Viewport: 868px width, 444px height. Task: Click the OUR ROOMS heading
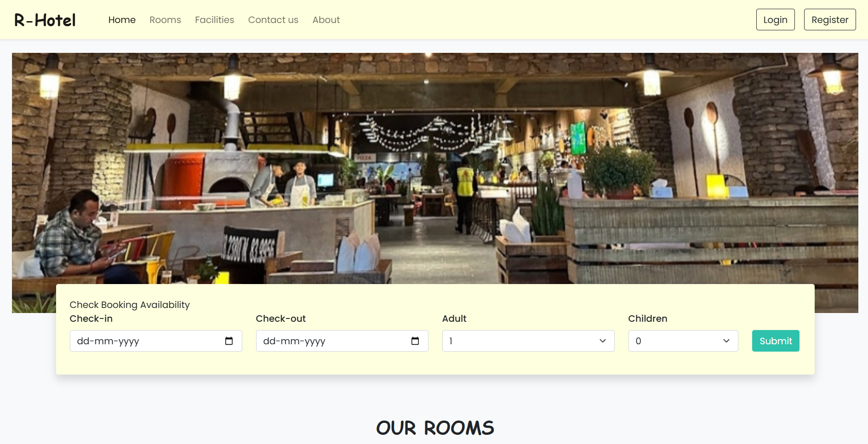(x=435, y=428)
